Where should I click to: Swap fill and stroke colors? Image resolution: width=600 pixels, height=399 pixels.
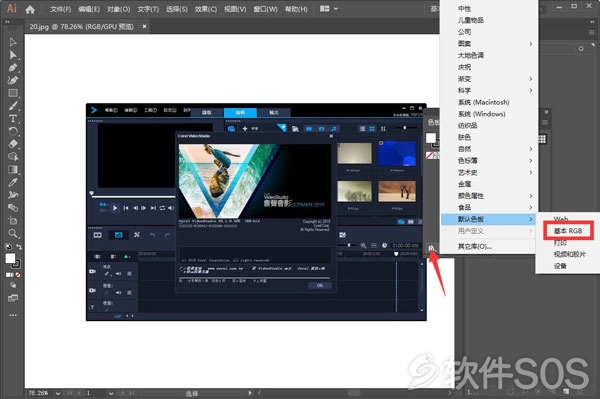click(19, 247)
